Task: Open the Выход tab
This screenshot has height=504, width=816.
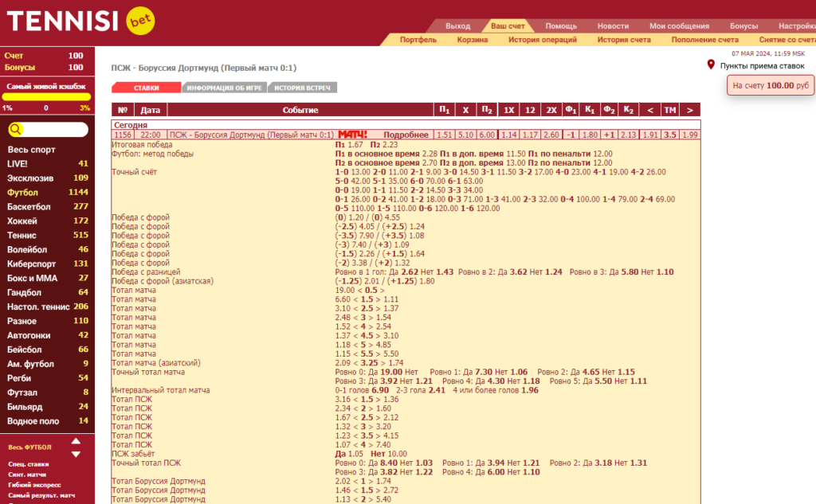Action: (458, 26)
